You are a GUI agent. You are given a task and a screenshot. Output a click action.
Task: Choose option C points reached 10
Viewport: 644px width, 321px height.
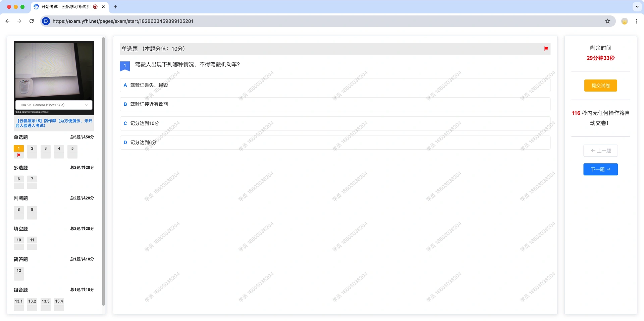335,123
